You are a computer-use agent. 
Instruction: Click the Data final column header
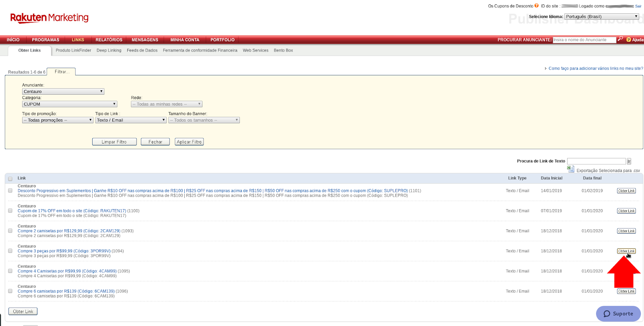[x=592, y=178]
